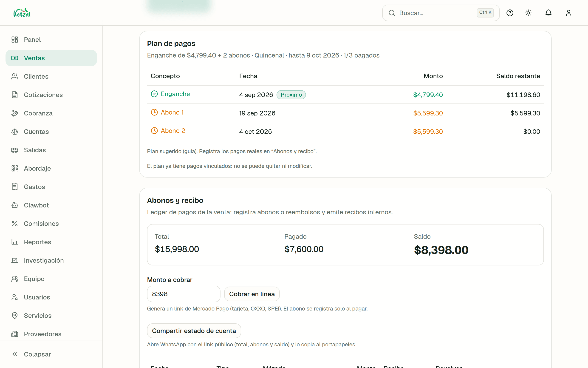Click the Clientes people icon
The height and width of the screenshot is (368, 588).
[14, 76]
